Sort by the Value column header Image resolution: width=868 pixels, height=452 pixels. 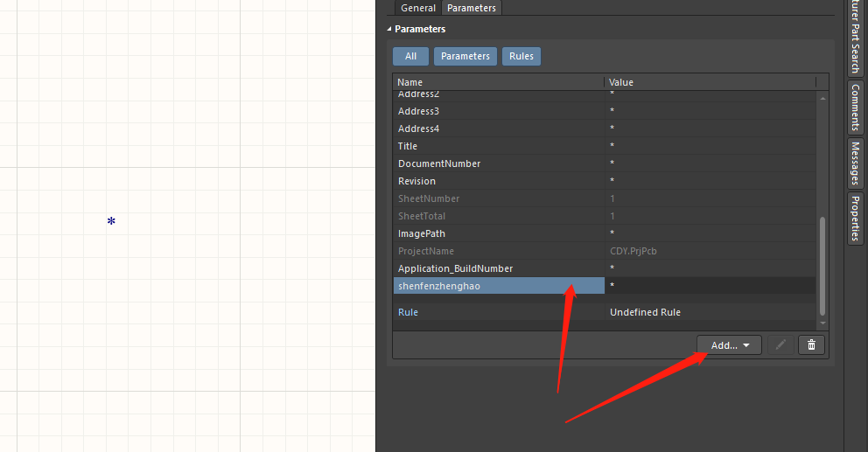pyautogui.click(x=710, y=82)
